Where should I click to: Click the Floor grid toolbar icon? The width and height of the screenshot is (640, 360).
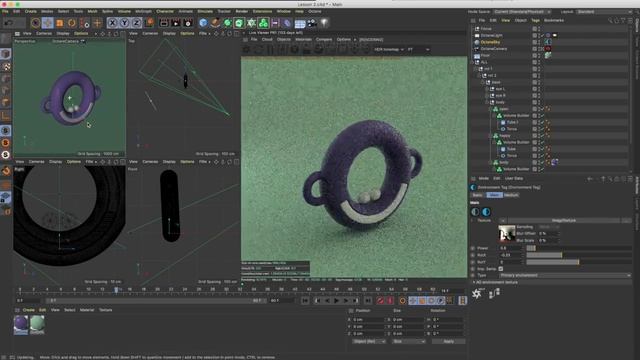(300, 23)
